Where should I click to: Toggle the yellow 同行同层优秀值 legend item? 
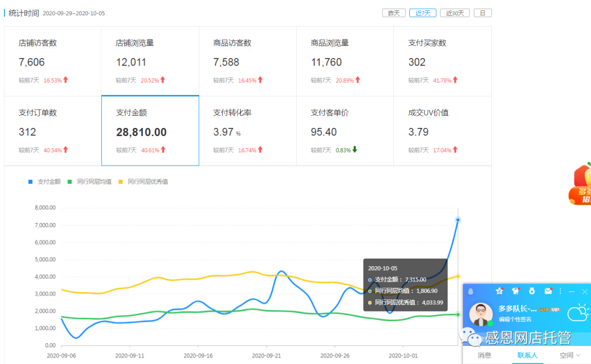[x=143, y=182]
